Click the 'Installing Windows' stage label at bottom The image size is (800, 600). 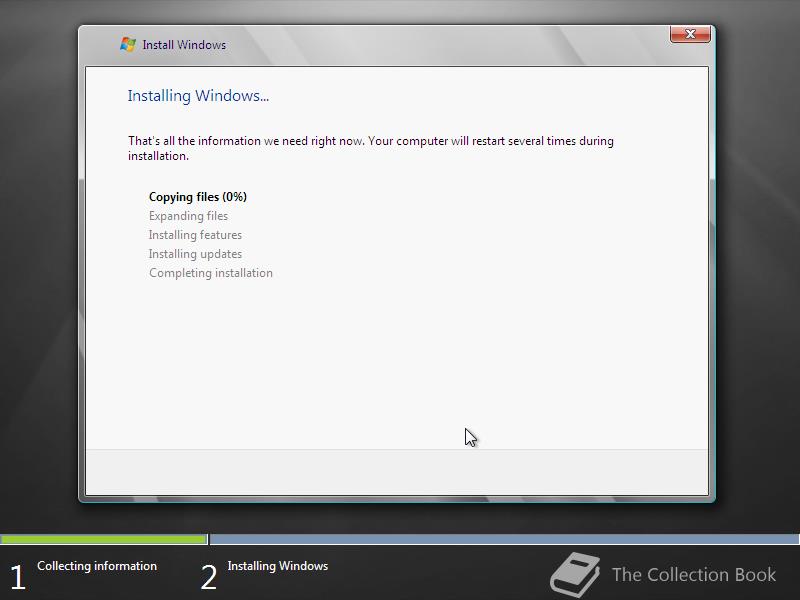(x=278, y=566)
